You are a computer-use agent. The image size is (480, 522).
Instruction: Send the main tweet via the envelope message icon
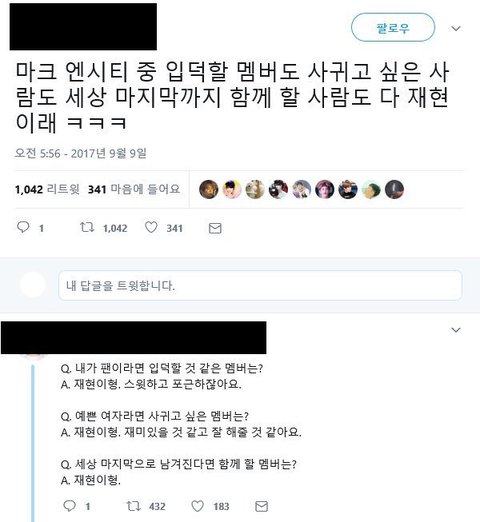pos(215,228)
